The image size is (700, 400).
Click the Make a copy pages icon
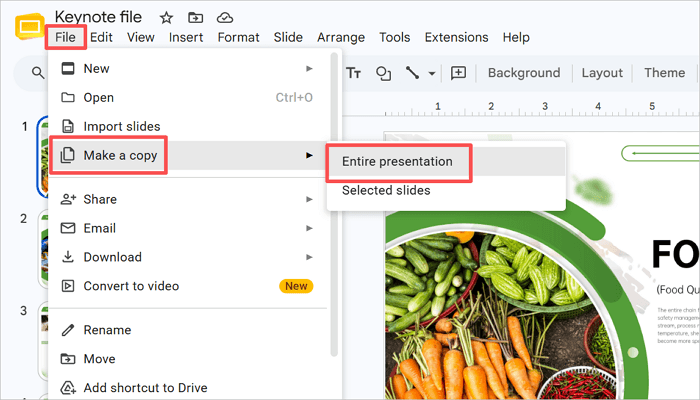tap(67, 155)
